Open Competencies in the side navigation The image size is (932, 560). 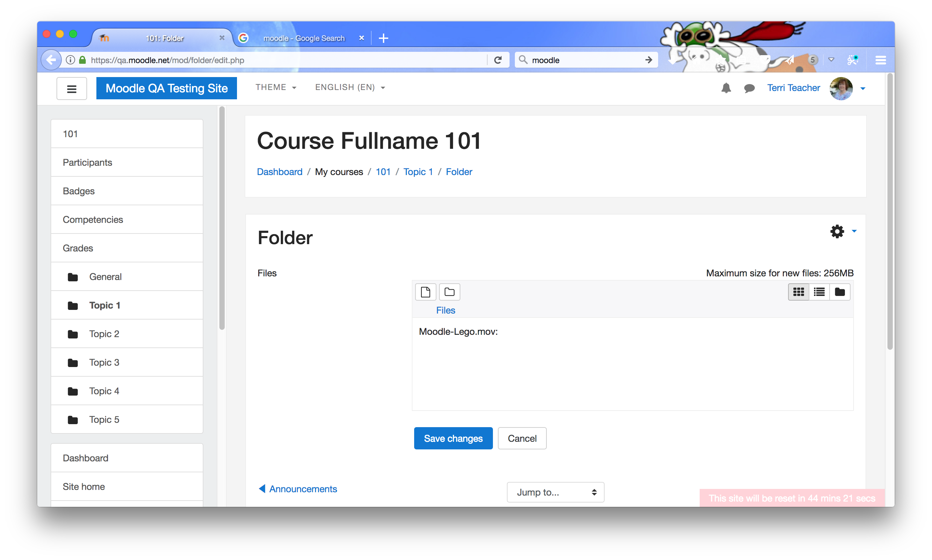[x=127, y=220]
